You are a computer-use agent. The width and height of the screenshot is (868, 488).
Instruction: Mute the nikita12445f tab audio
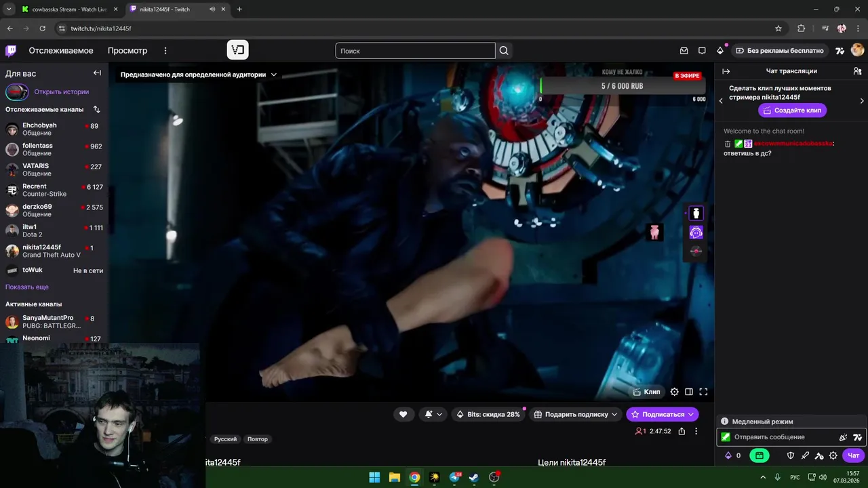[212, 9]
